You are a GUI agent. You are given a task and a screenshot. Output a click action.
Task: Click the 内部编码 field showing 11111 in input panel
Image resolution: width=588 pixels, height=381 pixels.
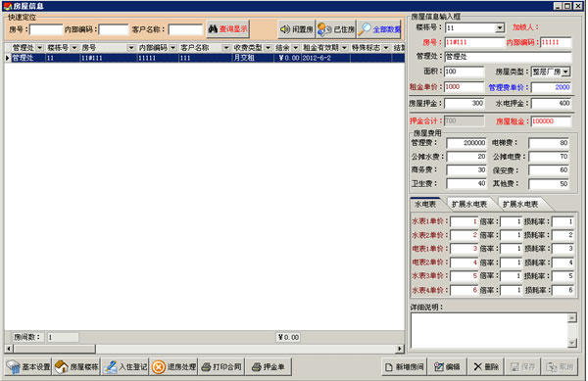point(556,43)
